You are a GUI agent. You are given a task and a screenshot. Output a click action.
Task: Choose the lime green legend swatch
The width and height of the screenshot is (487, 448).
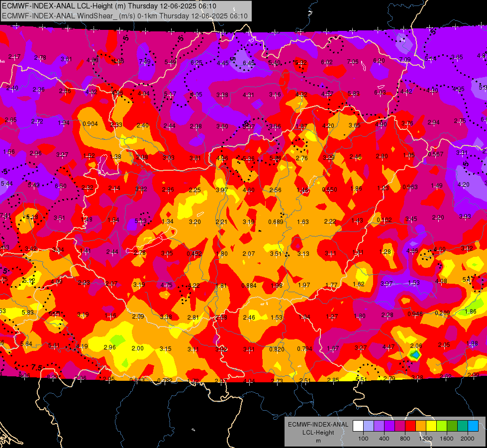[441, 426]
